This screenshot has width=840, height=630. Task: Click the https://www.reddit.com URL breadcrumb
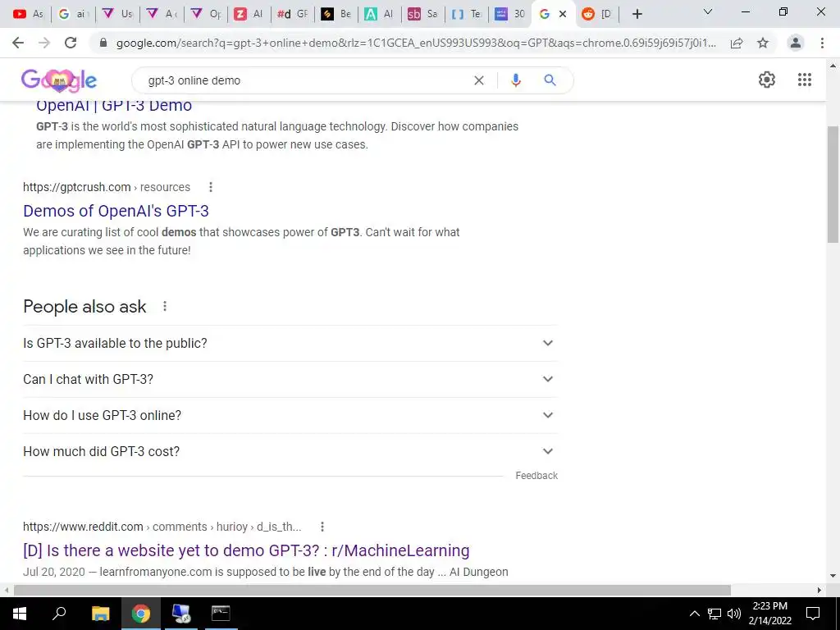[83, 527]
